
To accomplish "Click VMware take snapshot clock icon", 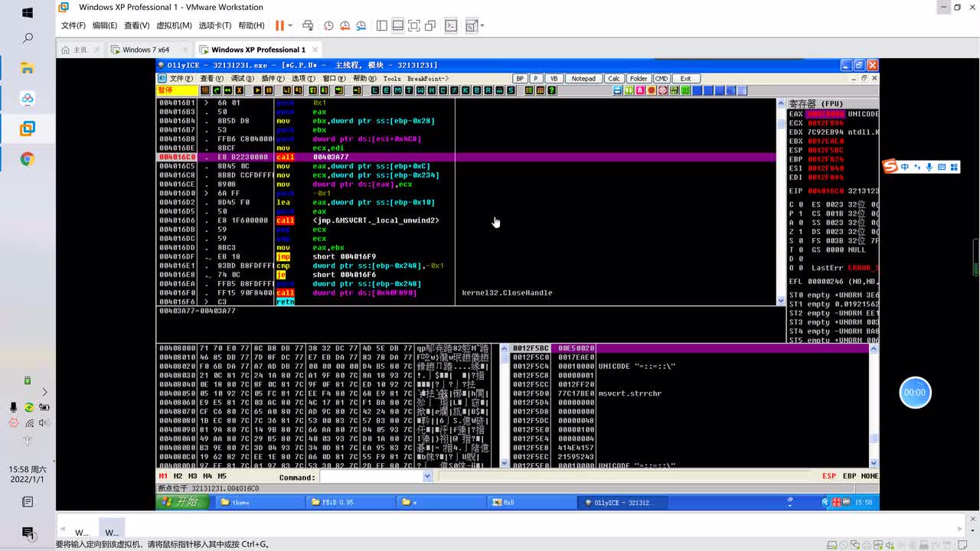I will [x=328, y=25].
